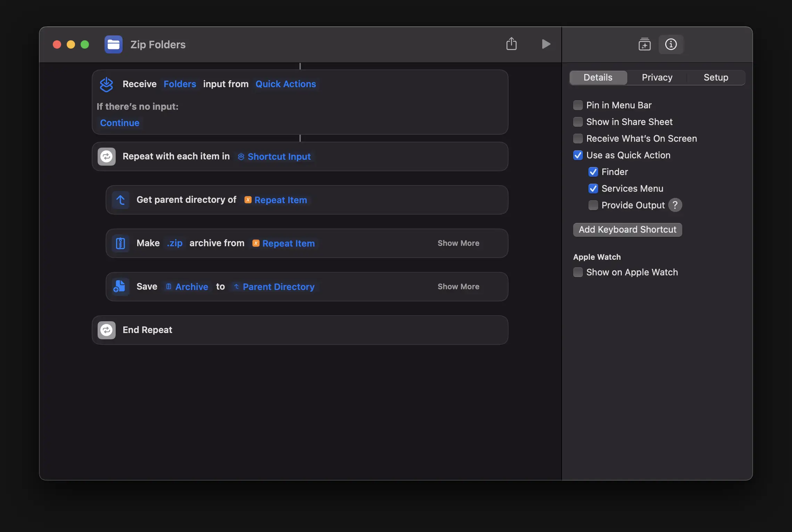Screen dimensions: 792x532
Task: Switch to the Setup tab
Action: pyautogui.click(x=716, y=77)
